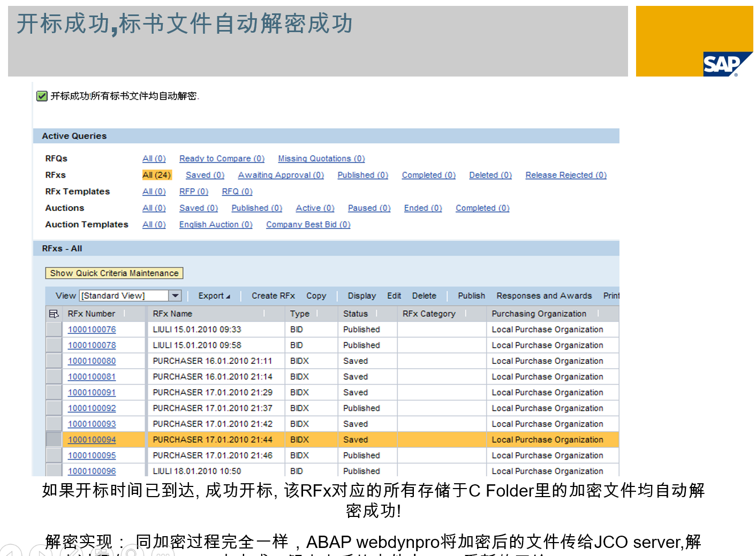Image resolution: width=756 pixels, height=556 pixels.
Task: Open RFx number 1000100093
Action: coord(92,424)
